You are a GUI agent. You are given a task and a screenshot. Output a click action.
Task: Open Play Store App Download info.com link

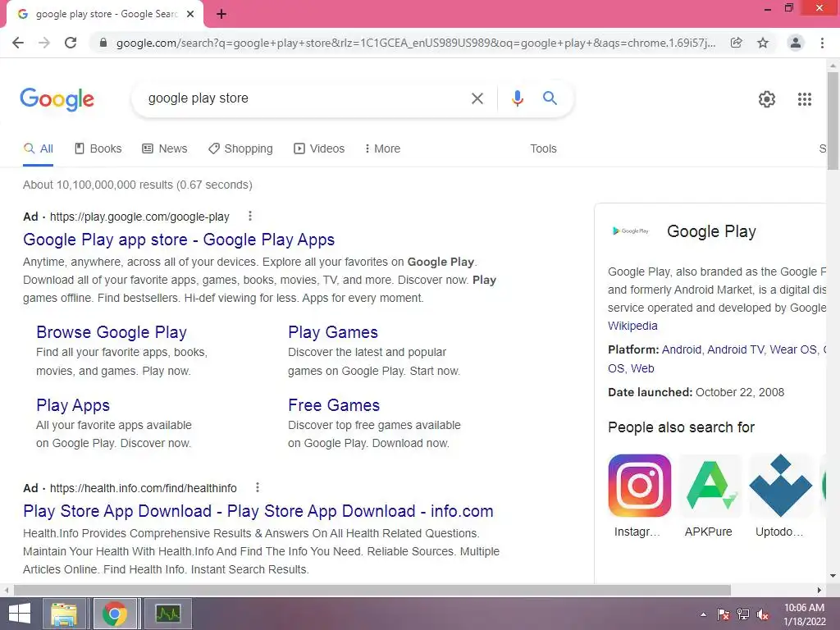(258, 511)
